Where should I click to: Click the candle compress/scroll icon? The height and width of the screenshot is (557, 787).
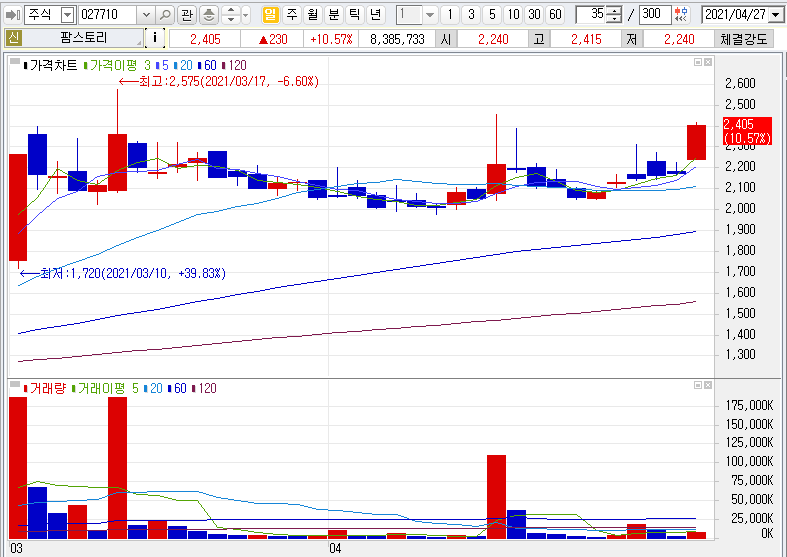[x=682, y=15]
